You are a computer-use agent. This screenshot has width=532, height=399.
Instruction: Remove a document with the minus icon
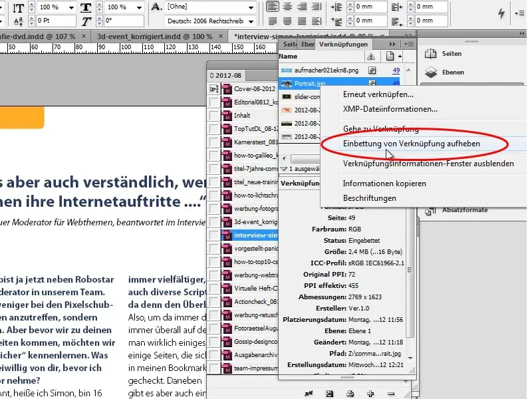pyautogui.click(x=391, y=394)
